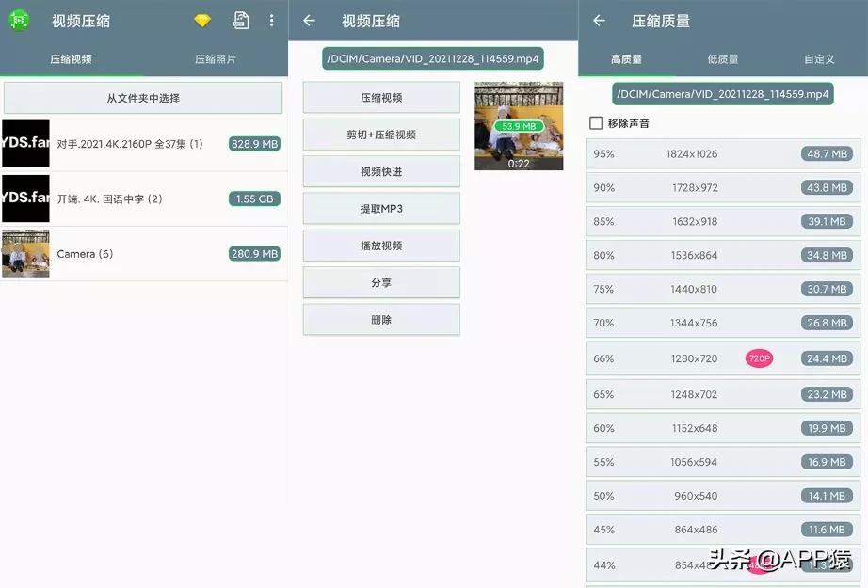Click the 分享 share button
Image resolution: width=868 pixels, height=588 pixels.
380,282
